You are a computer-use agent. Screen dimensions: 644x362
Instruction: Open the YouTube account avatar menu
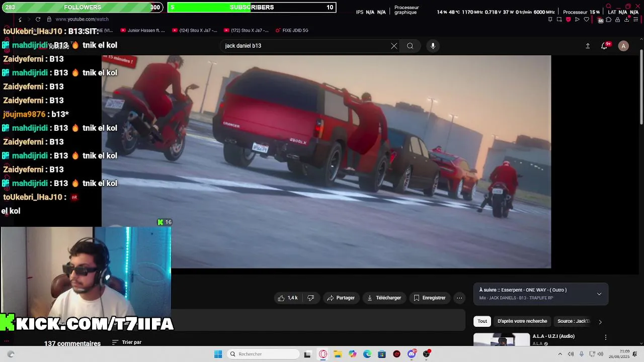pyautogui.click(x=623, y=46)
